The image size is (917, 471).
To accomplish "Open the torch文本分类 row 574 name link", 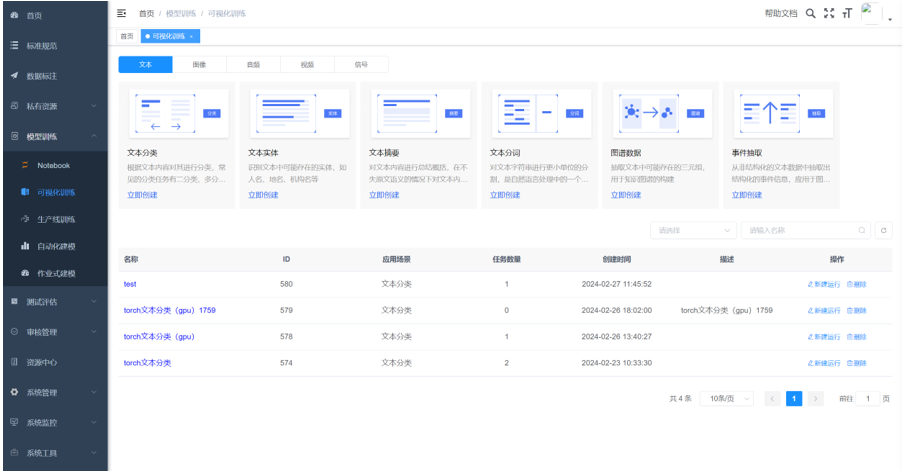I will pos(147,363).
